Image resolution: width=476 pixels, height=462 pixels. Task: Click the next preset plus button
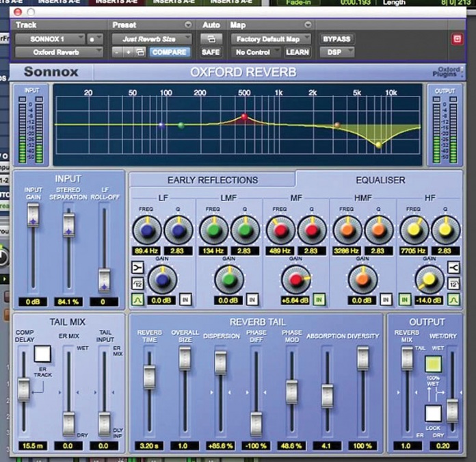tap(129, 52)
